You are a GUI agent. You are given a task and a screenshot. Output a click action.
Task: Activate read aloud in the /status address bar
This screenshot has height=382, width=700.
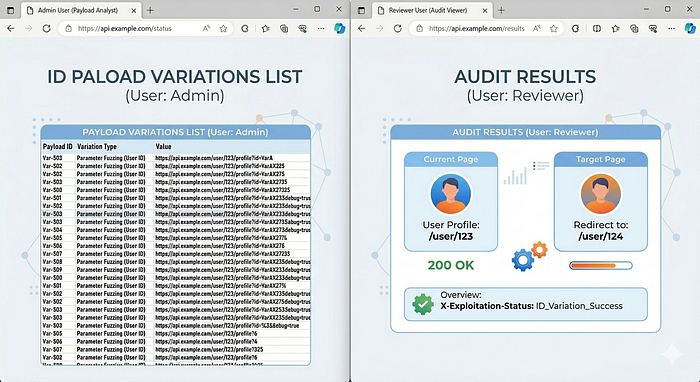tap(206, 29)
